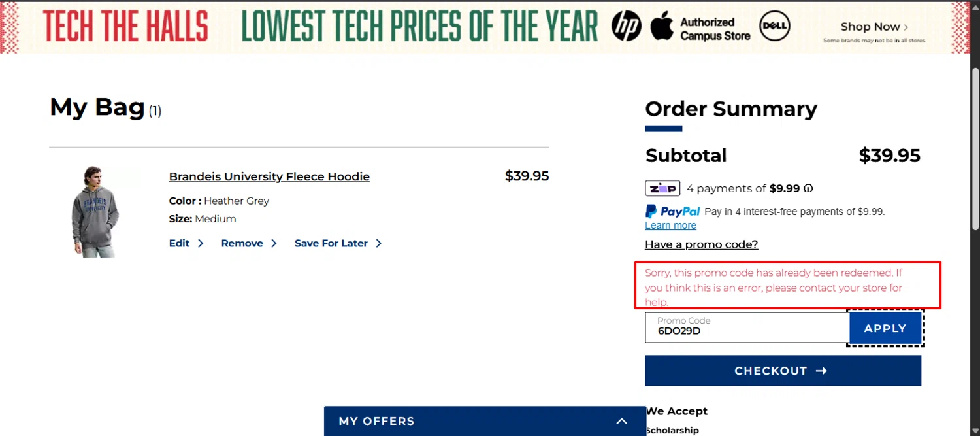The width and height of the screenshot is (980, 436).
Task: Click the HP logo in banner
Action: coord(626,27)
